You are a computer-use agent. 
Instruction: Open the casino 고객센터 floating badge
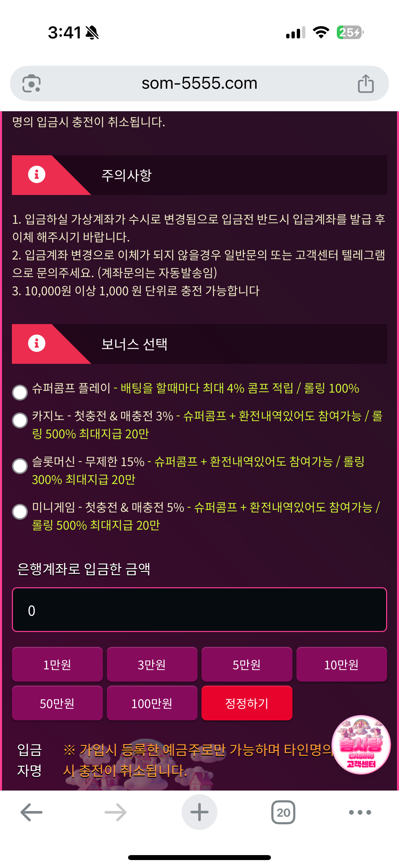[x=361, y=745]
